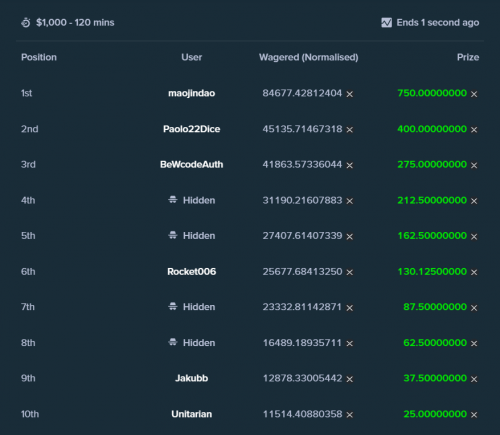Click the 7th position label

(28, 307)
